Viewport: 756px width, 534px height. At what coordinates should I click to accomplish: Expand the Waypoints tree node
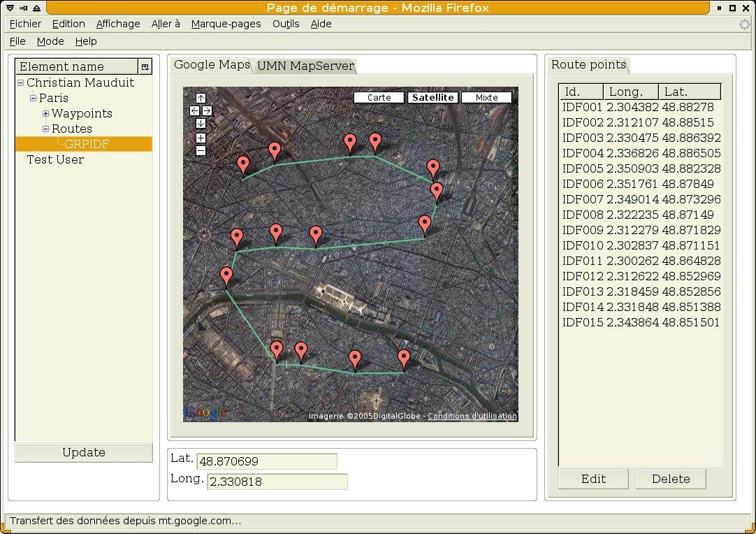[45, 113]
